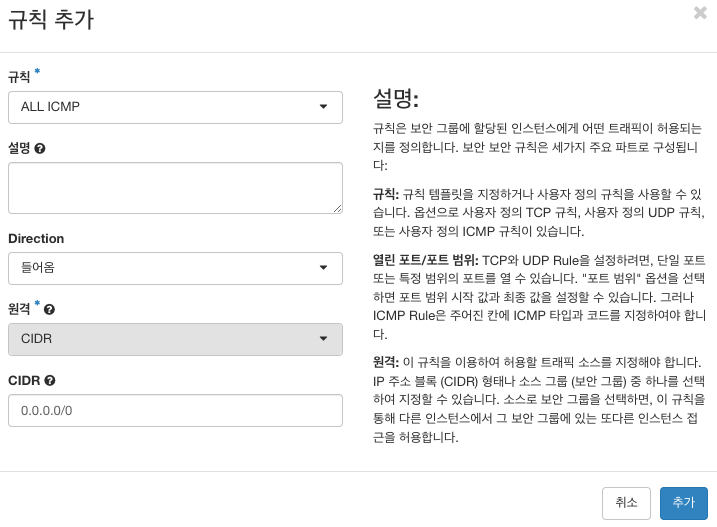
Task: Click the help icon next to 원격 label
Action: coord(49,310)
